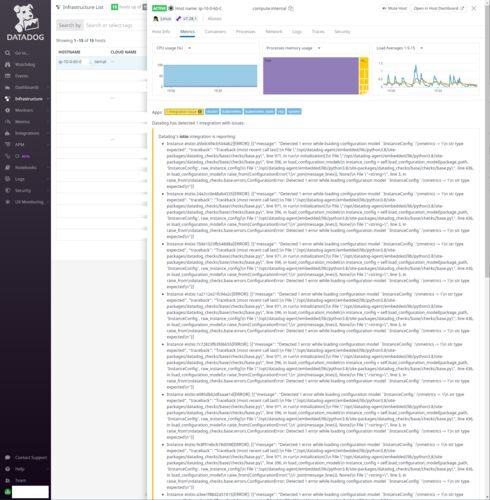
Task: Click the green ACTIVE status badge
Action: [x=159, y=8]
